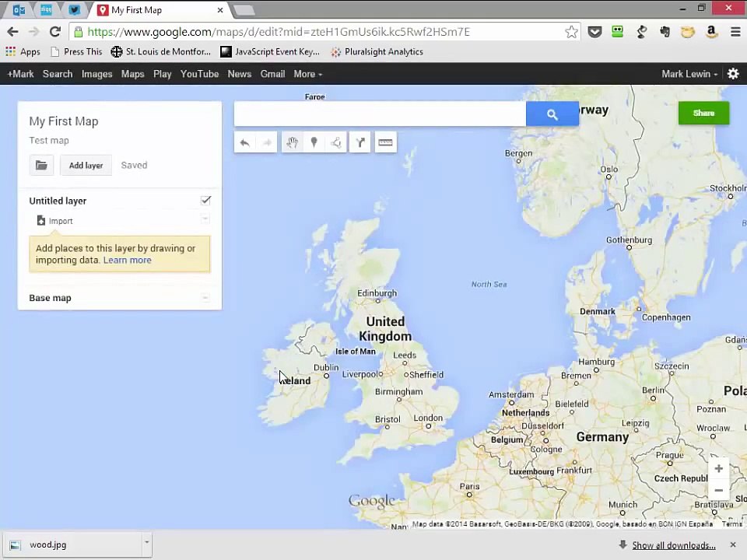The width and height of the screenshot is (747, 560).
Task: Click the undo arrow in map toolbar
Action: (x=245, y=142)
